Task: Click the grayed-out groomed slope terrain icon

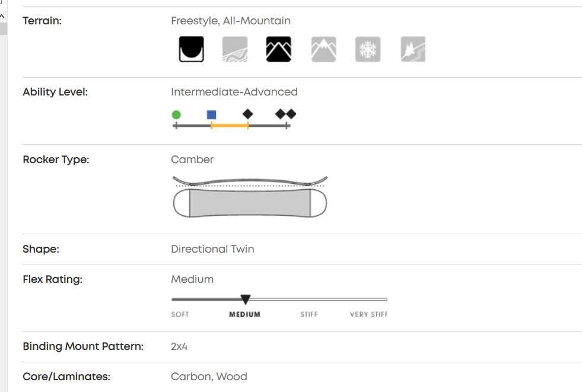Action: point(235,49)
